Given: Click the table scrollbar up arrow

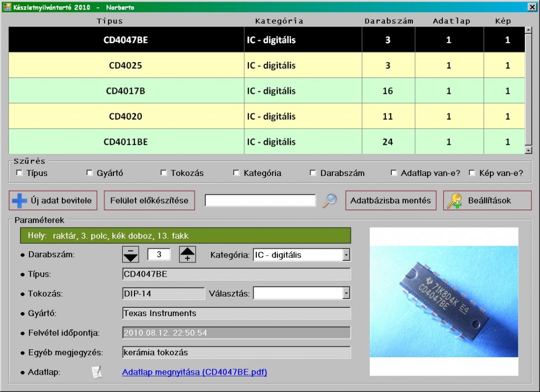Looking at the screenshot, I should 528,30.
